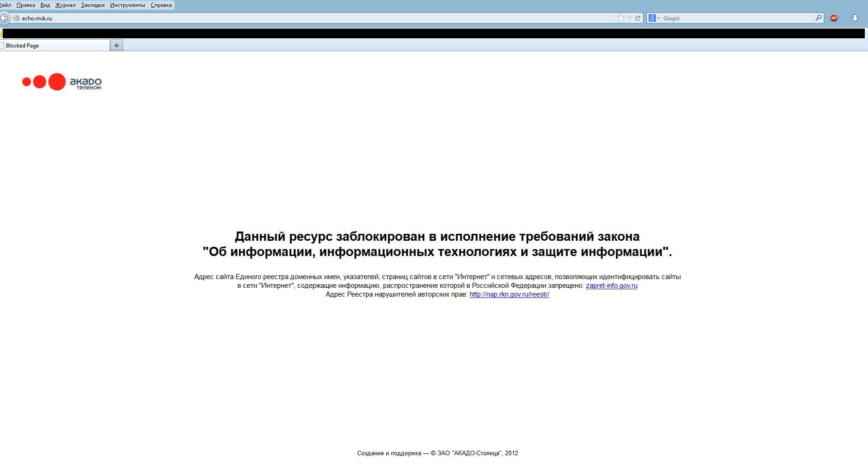Click the footer text 'Создание и поддержка'
Viewport: 868px width, 464px height.
tap(389, 453)
